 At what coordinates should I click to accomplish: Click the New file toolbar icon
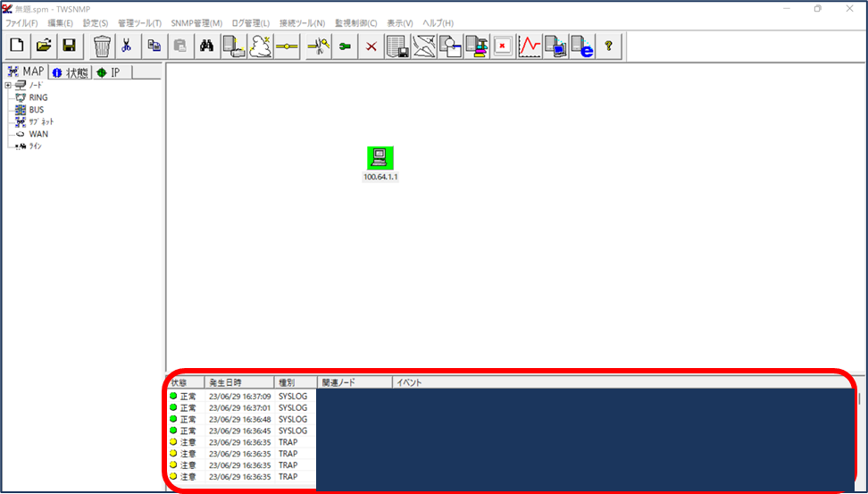(17, 46)
